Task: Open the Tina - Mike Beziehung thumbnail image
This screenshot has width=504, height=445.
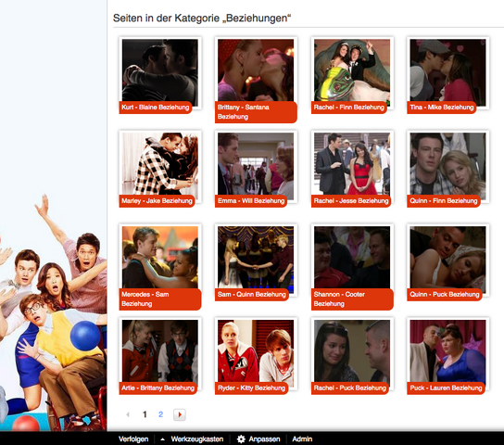Action: (x=447, y=70)
